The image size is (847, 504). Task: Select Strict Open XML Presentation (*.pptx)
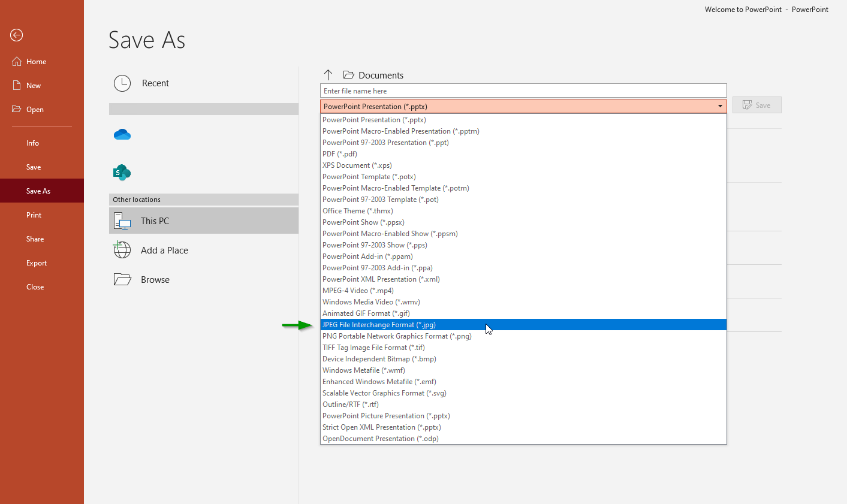(523, 427)
